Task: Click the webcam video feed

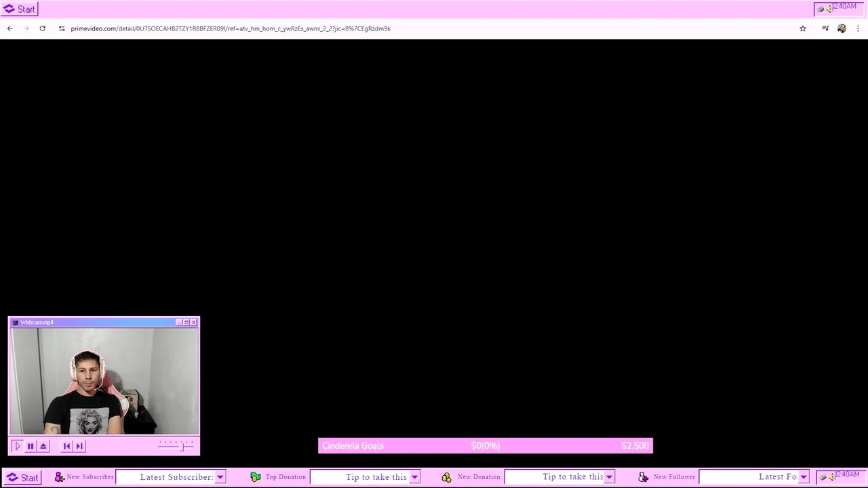Action: coord(104,381)
